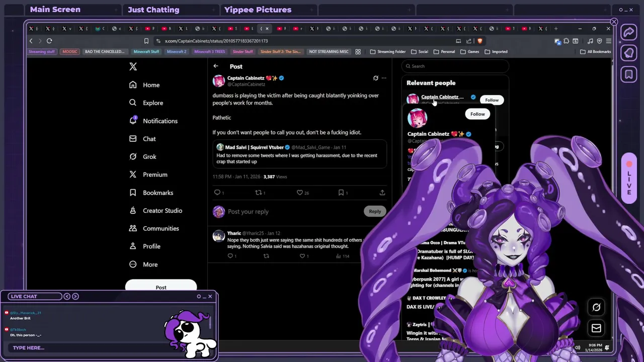Follow from the hover profile card

(477, 114)
